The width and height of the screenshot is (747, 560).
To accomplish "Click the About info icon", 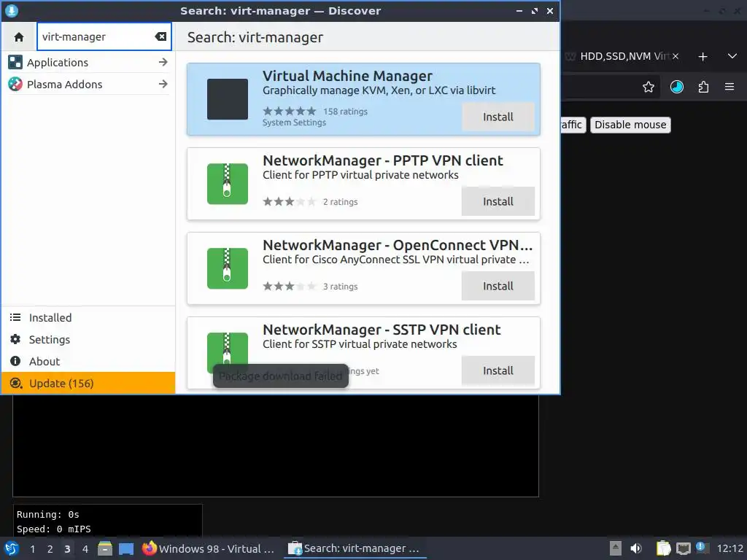I will click(x=15, y=361).
